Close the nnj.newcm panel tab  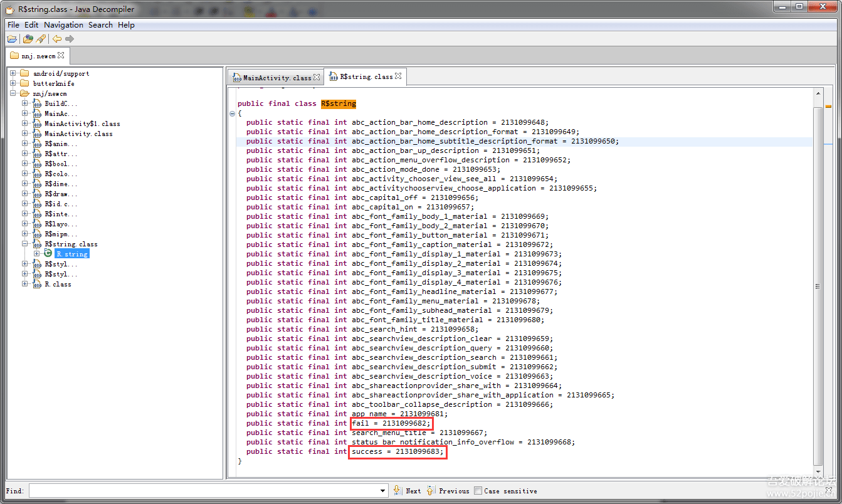coord(61,55)
